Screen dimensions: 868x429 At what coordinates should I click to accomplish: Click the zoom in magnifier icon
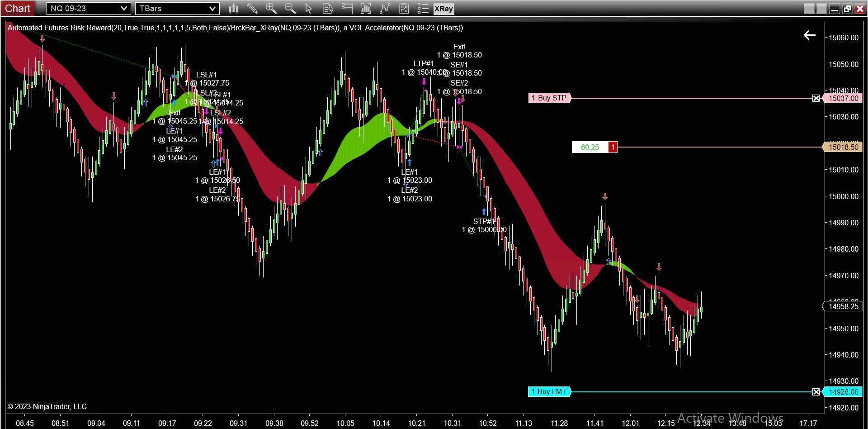(x=271, y=9)
